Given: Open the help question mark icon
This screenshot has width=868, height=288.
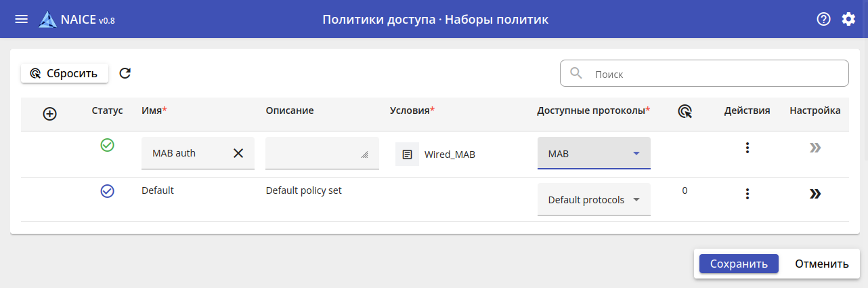Looking at the screenshot, I should 823,19.
